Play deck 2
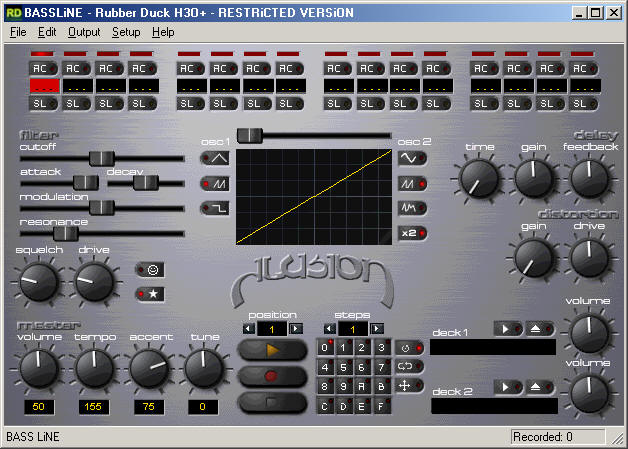This screenshot has width=628, height=449. tap(508, 387)
